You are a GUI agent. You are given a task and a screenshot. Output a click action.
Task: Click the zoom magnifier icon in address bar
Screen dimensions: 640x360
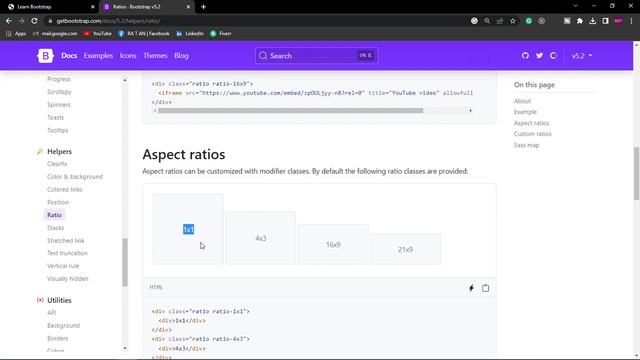click(487, 21)
